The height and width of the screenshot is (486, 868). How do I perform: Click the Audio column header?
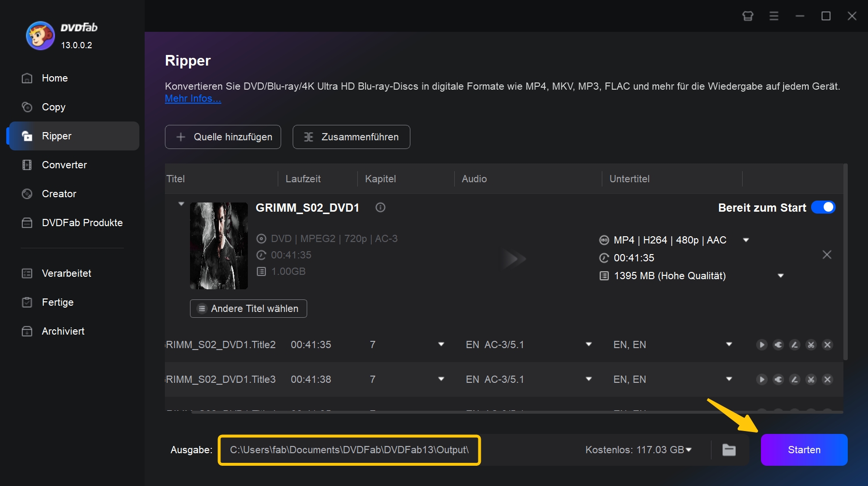(475, 179)
